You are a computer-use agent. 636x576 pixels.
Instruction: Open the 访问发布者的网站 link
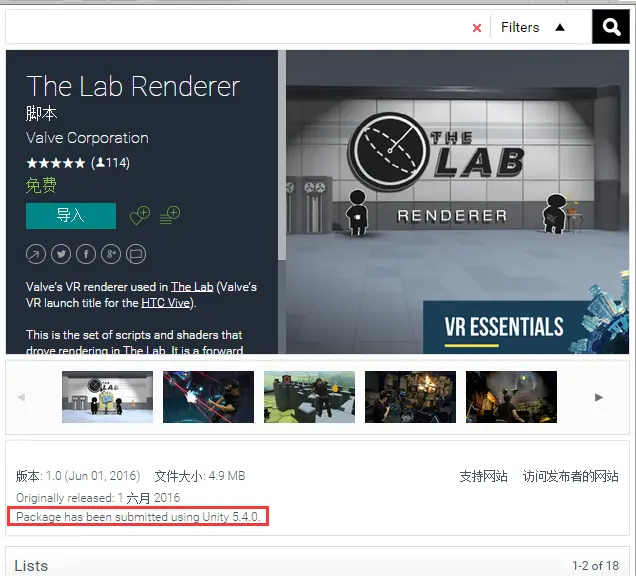tap(571, 476)
